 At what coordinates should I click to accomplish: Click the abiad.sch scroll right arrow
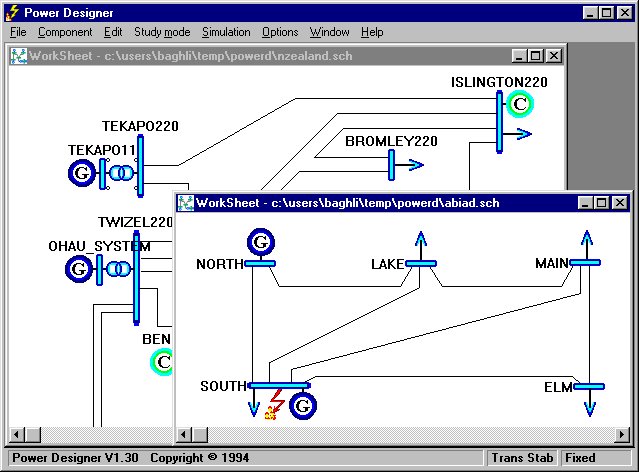pyautogui.click(x=622, y=435)
